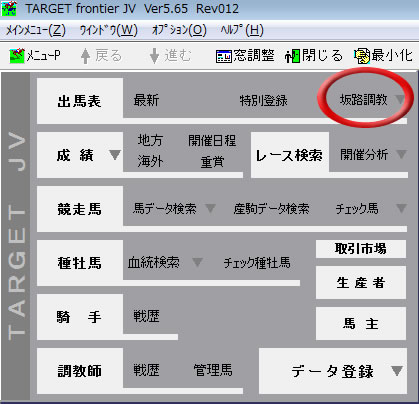Image resolution: width=419 pixels, height=404 pixels.
Task: Open the 出馬表 section
Action: tap(80, 101)
